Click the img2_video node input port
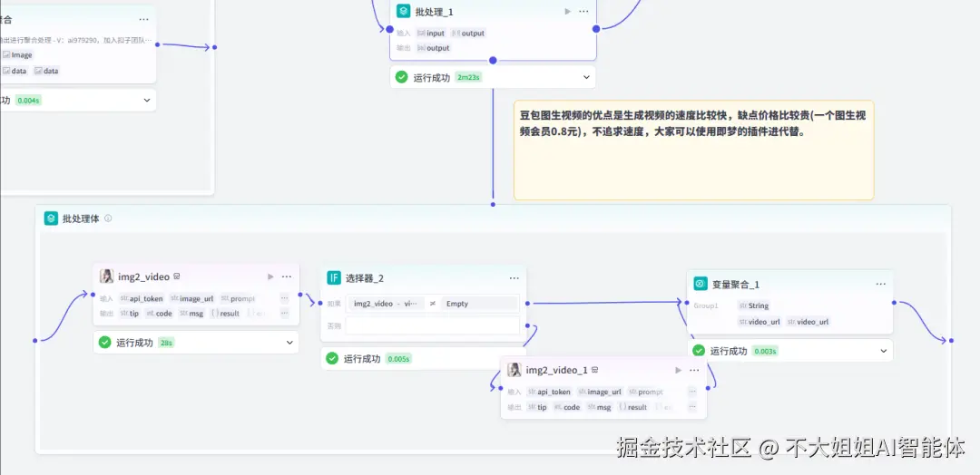980x475 pixels. coord(93,295)
